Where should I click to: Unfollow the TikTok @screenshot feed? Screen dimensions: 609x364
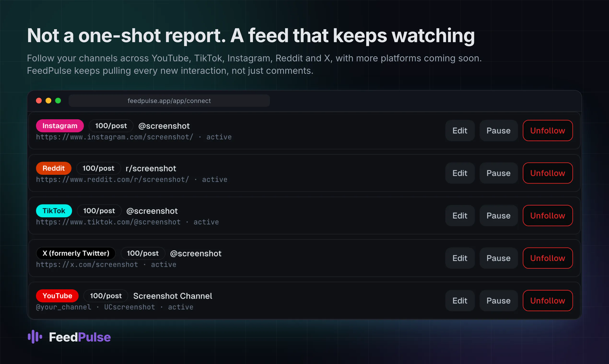pyautogui.click(x=548, y=215)
